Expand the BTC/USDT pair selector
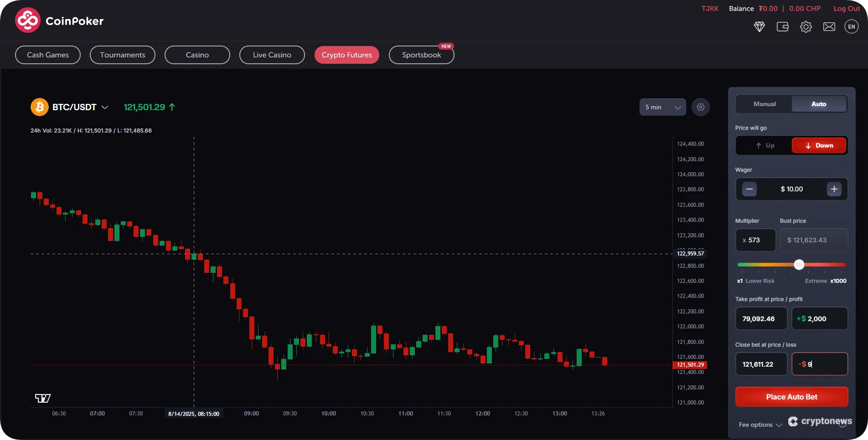This screenshot has width=868, height=440. click(105, 107)
